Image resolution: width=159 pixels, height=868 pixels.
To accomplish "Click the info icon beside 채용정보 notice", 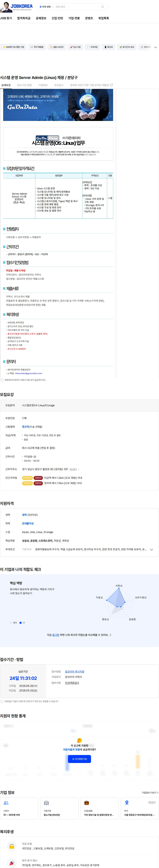I will [2, 380].
